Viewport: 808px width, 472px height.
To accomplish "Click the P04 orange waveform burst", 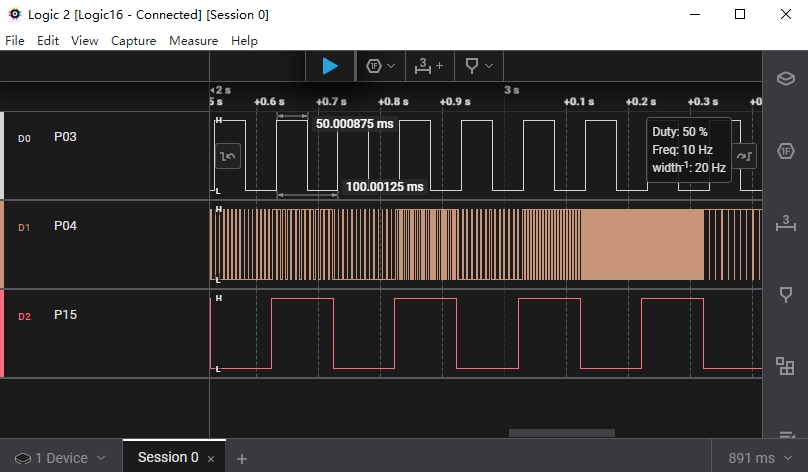I will 642,244.
